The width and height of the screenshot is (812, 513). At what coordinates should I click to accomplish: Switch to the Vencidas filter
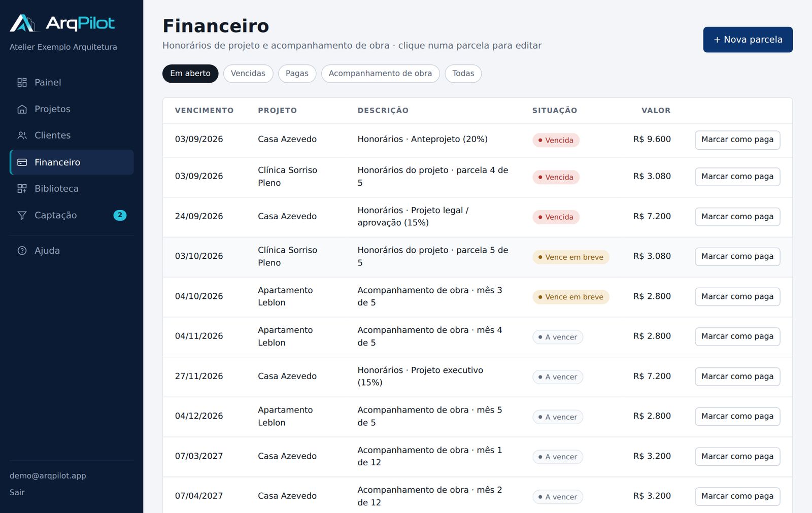click(x=248, y=74)
